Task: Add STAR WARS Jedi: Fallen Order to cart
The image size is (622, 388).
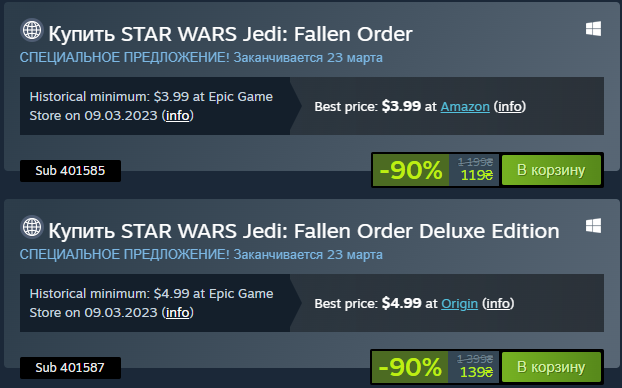Action: point(551,170)
